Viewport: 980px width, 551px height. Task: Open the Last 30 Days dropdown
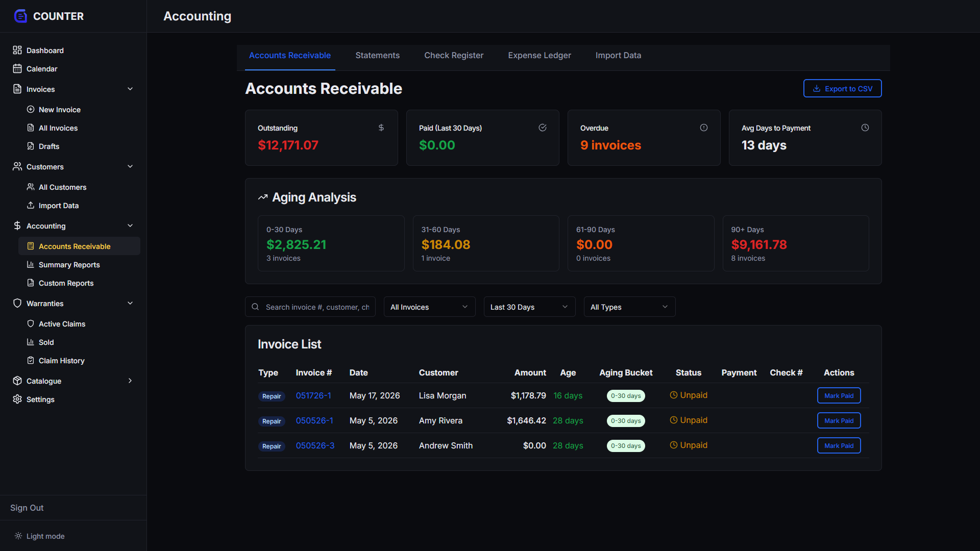point(529,307)
